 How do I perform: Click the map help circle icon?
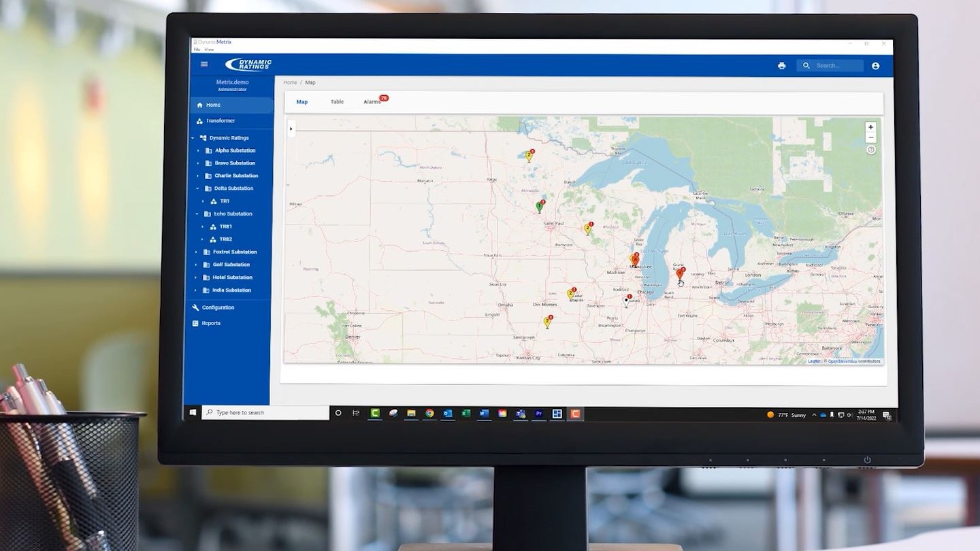pyautogui.click(x=871, y=150)
